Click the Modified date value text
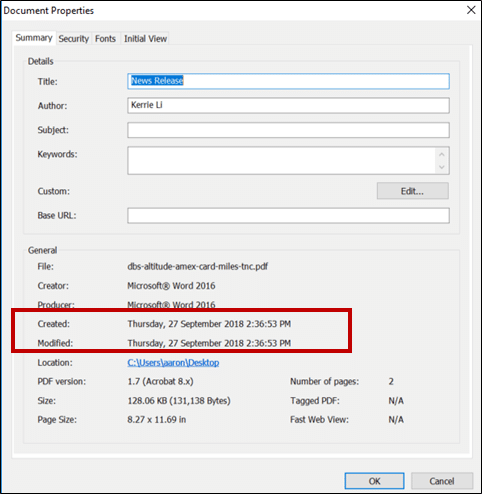The height and width of the screenshot is (494, 482). coord(209,343)
